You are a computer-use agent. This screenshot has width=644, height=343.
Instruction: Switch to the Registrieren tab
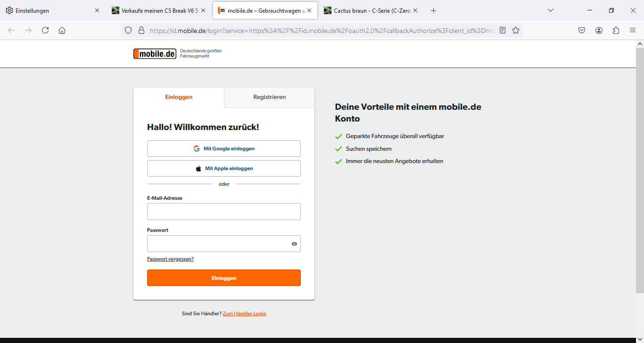click(x=269, y=97)
